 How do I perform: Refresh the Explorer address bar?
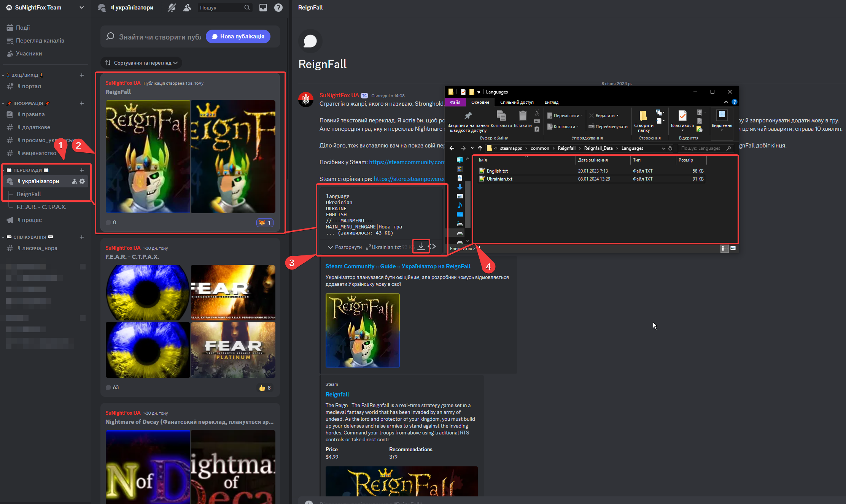tap(670, 148)
